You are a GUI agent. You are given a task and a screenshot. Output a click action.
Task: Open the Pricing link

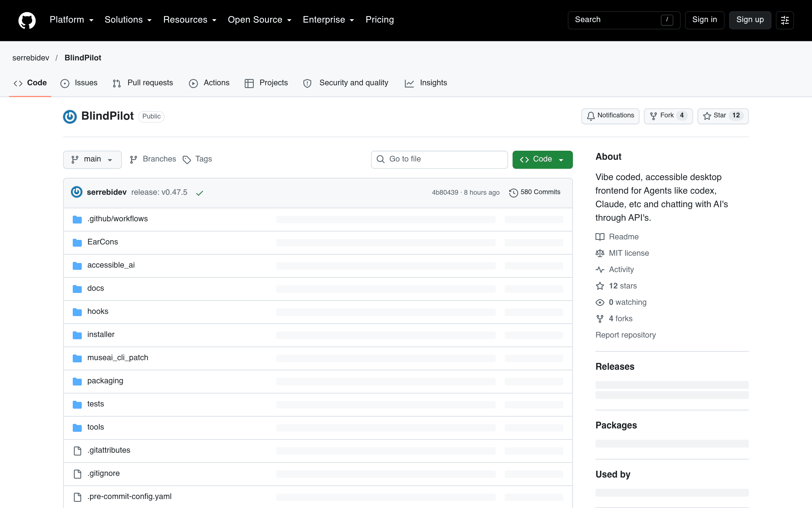pos(379,20)
